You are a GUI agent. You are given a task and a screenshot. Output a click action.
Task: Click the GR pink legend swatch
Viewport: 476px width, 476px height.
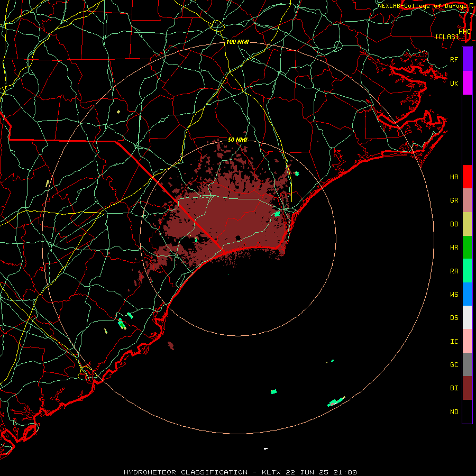click(x=467, y=200)
